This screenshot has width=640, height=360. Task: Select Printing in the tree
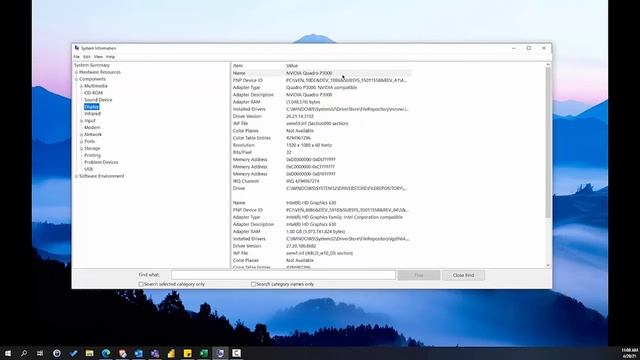point(92,156)
